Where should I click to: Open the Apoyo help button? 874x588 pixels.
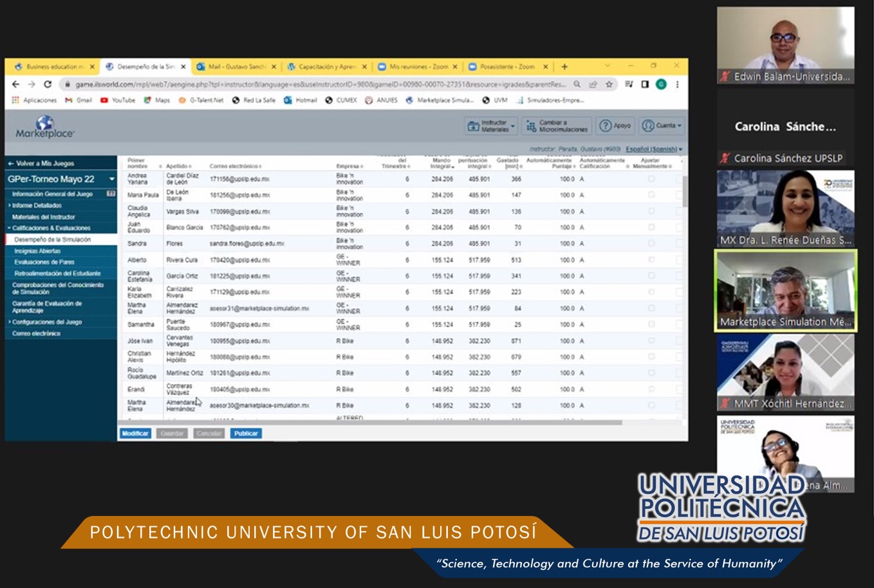[x=615, y=126]
